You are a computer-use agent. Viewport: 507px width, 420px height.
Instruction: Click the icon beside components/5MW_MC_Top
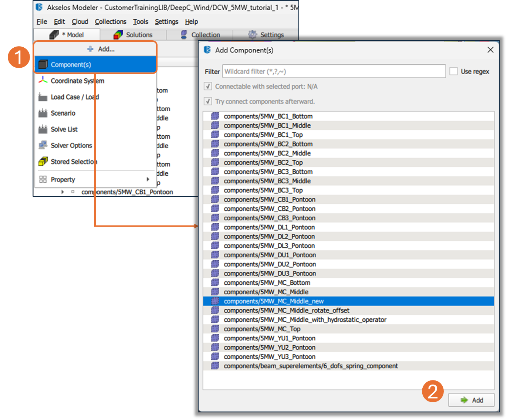pyautogui.click(x=215, y=329)
